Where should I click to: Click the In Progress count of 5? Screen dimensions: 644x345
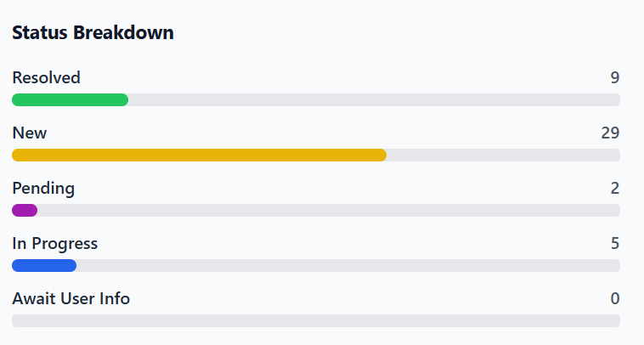click(614, 244)
